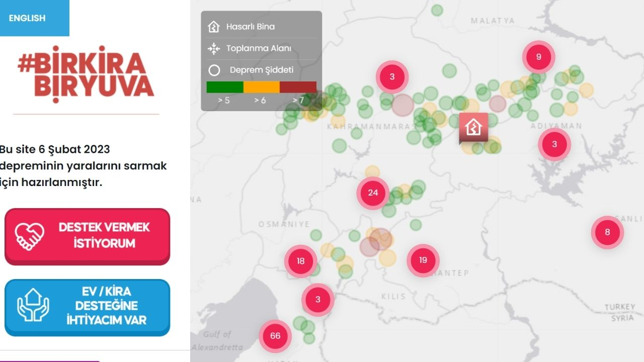Toggle the Hasarlı Bina text label in legend
This screenshot has width=644, height=362.
click(x=250, y=27)
